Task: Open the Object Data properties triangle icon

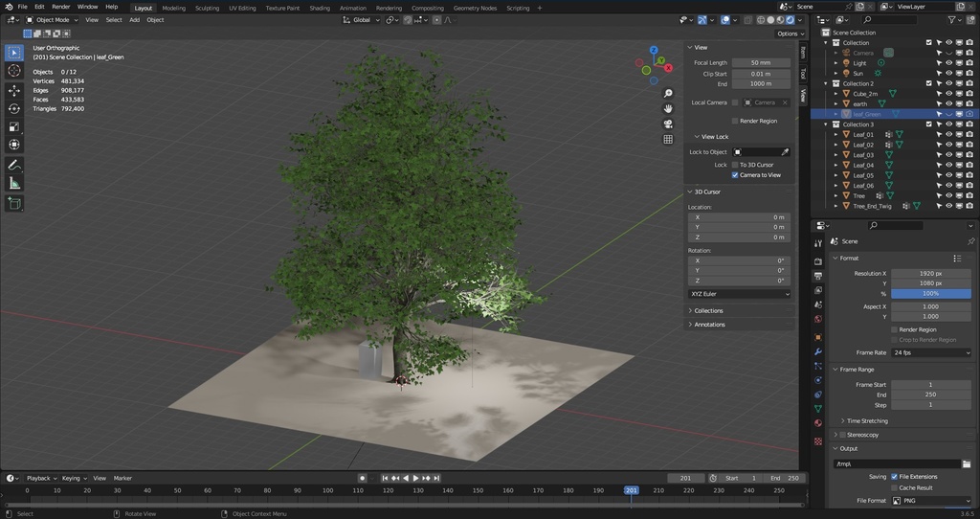Action: tap(818, 408)
